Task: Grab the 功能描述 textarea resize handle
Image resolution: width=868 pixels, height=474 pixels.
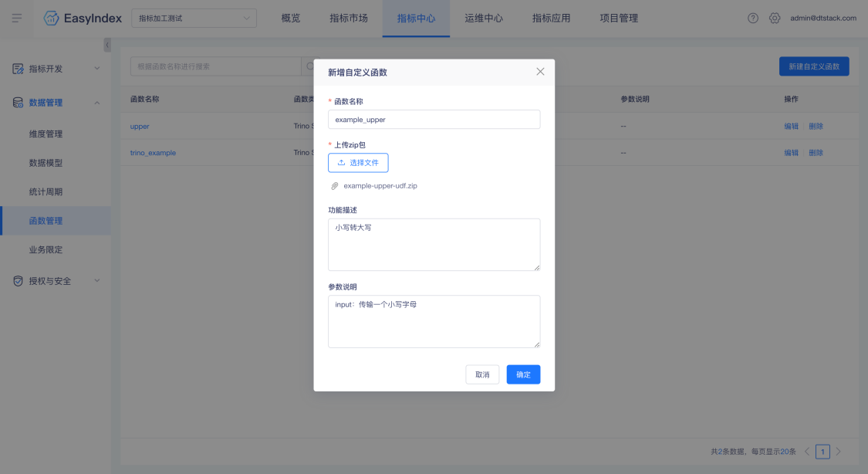Action: [536, 267]
